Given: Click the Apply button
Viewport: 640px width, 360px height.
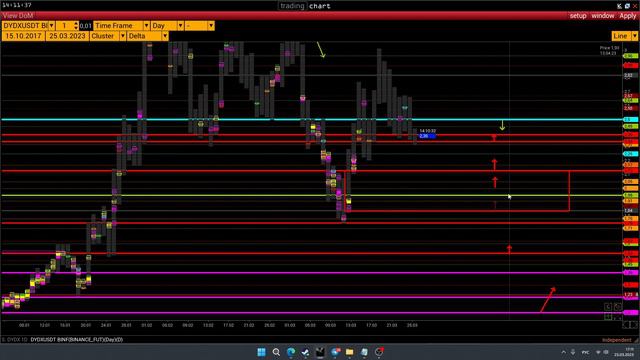Looking at the screenshot, I should pos(628,16).
